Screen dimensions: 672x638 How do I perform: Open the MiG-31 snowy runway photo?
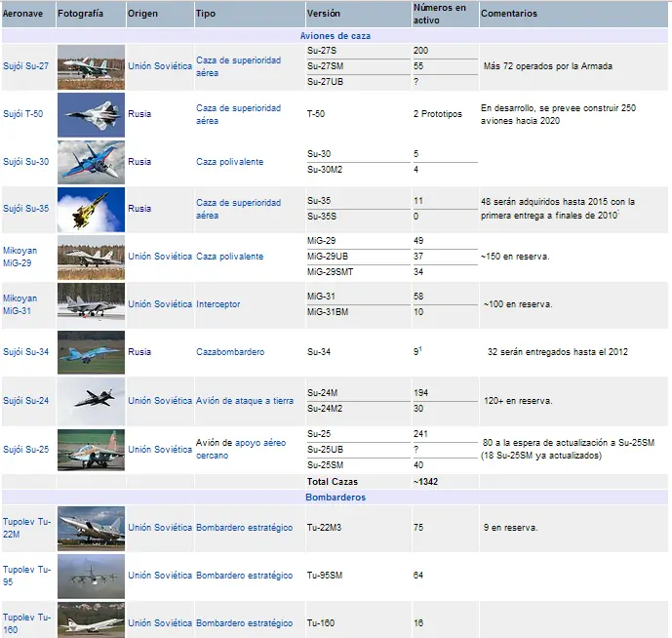point(92,304)
